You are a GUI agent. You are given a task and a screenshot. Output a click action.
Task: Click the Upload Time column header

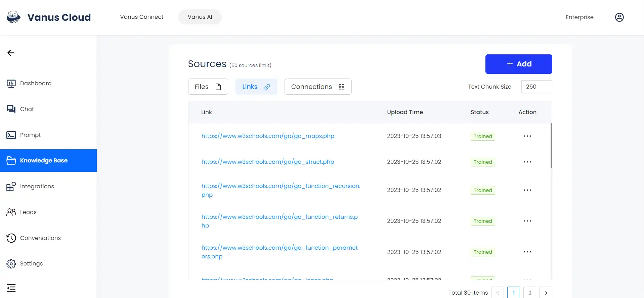pos(405,112)
